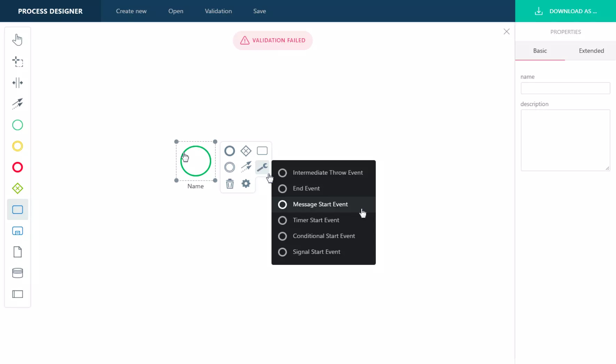616x364 pixels.
Task: Delete element with the trash icon
Action: click(x=230, y=184)
